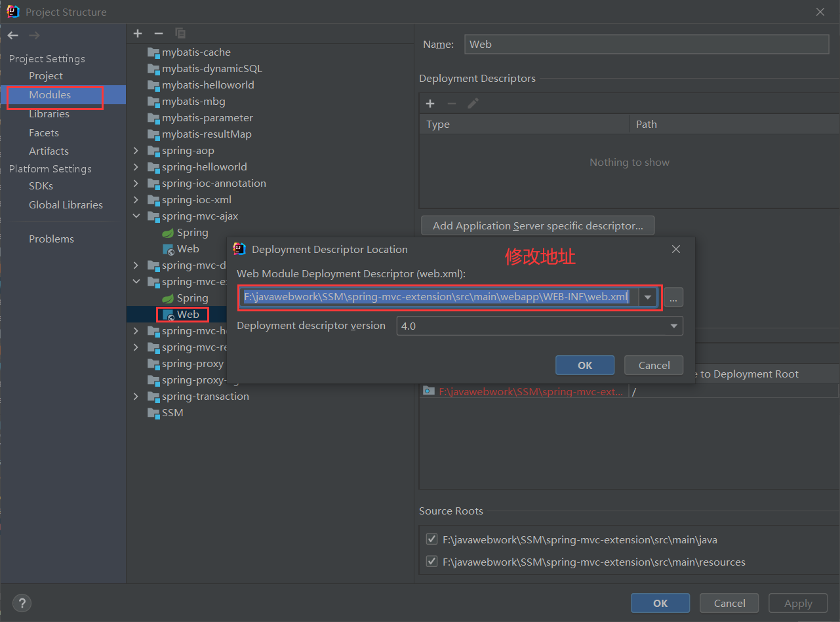The image size is (840, 622).
Task: Select the spring-transaction module
Action: pos(198,397)
